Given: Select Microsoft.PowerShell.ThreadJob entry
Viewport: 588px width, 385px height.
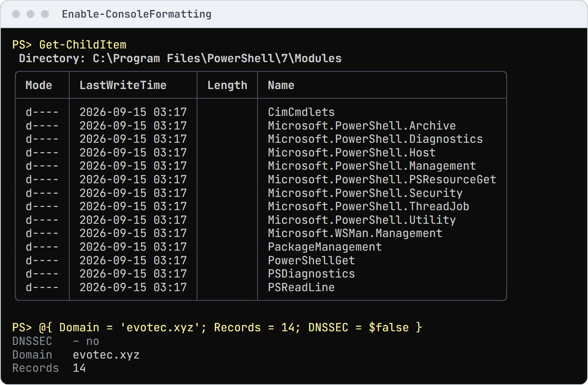Looking at the screenshot, I should click(x=369, y=206).
